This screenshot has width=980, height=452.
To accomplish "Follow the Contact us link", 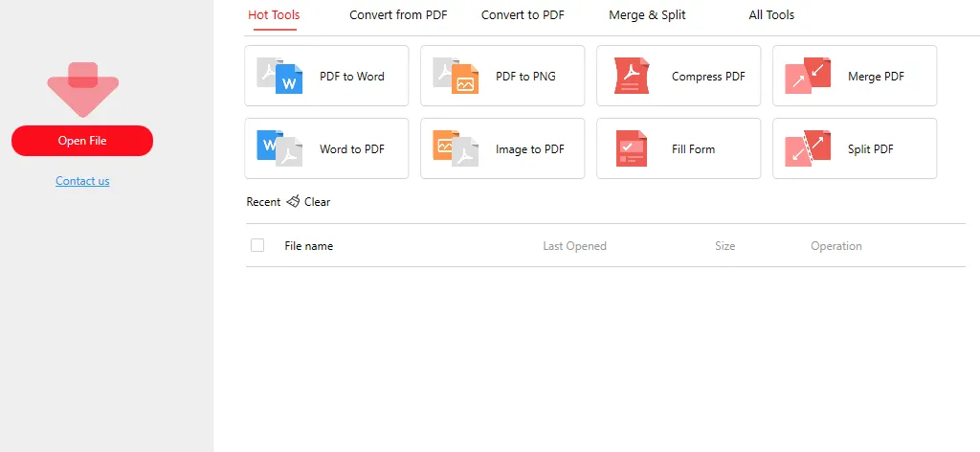I will point(82,181).
